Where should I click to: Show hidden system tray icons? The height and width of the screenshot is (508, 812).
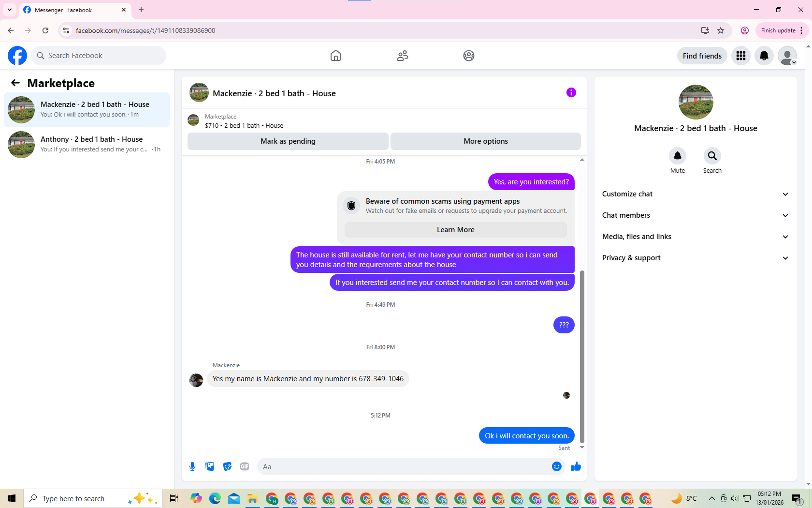(x=711, y=498)
